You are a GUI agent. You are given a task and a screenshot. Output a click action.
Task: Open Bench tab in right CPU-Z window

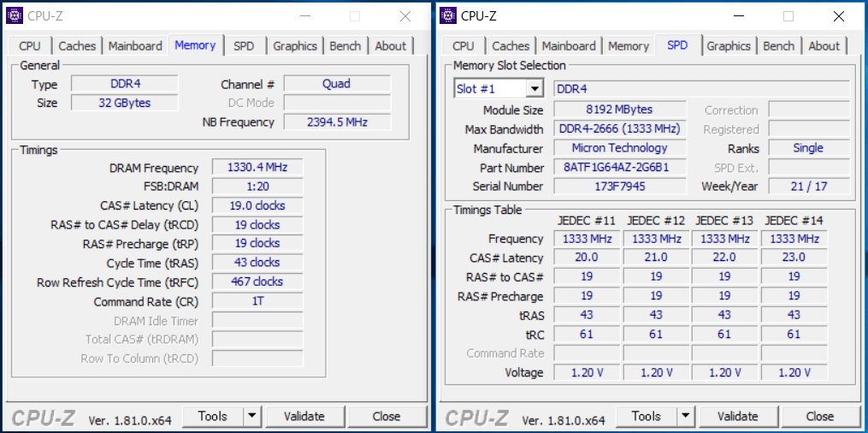pyautogui.click(x=779, y=46)
